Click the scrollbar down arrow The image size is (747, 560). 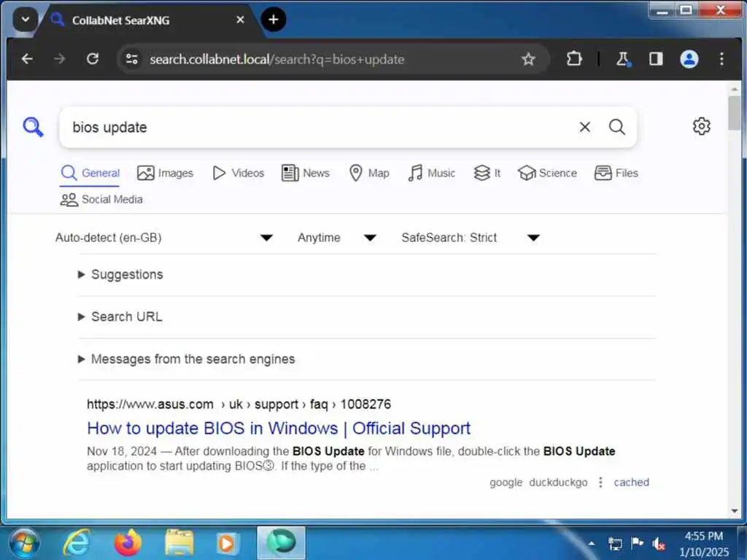click(734, 511)
